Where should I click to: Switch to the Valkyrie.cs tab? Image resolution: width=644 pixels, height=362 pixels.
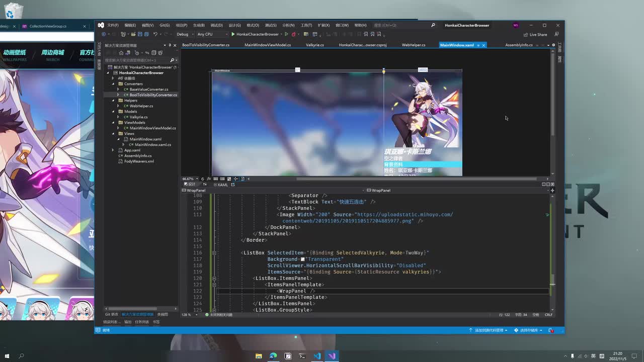tap(314, 45)
